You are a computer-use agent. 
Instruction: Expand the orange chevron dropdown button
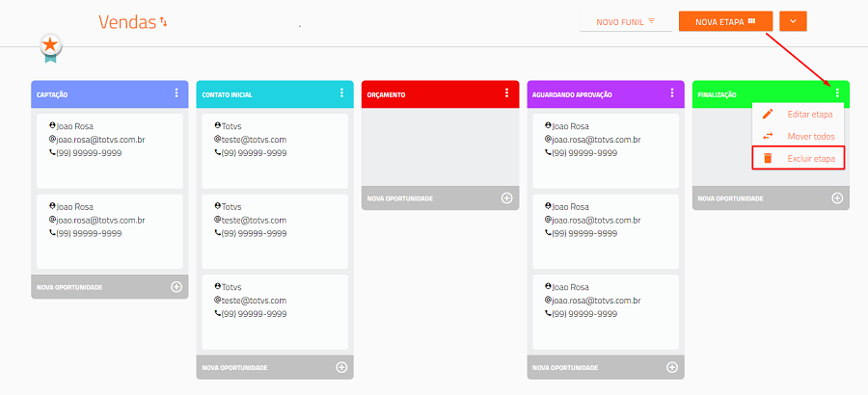(793, 21)
